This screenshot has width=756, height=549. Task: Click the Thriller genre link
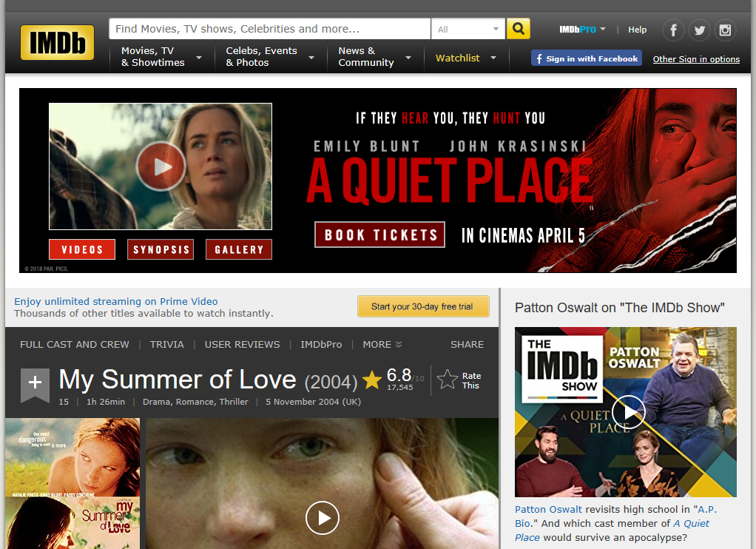coord(234,402)
